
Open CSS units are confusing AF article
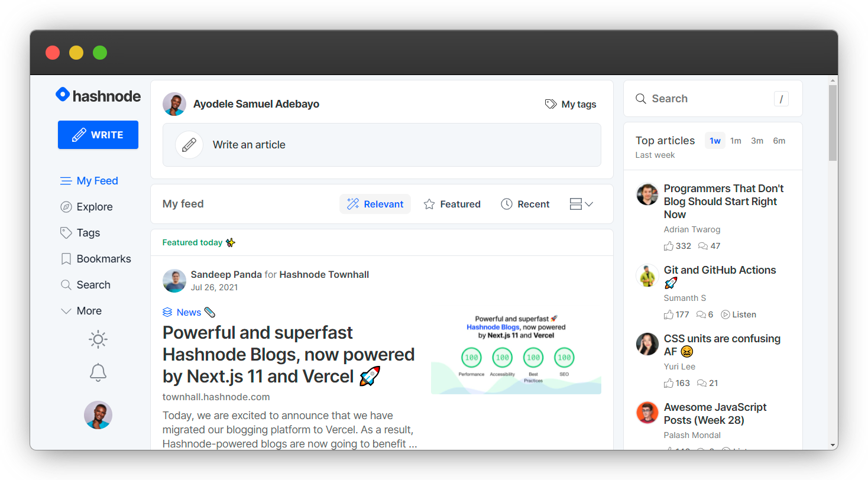coord(723,345)
